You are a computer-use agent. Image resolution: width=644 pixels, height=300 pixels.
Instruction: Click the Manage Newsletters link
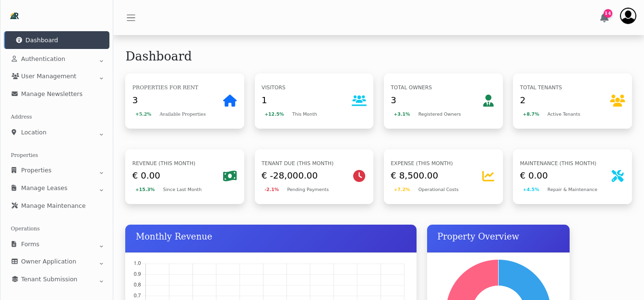click(x=51, y=94)
